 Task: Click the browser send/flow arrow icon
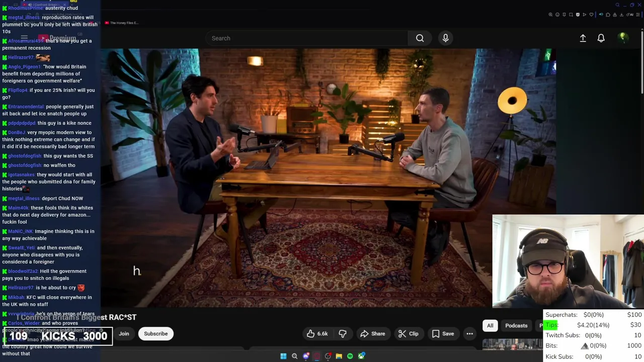coord(584,15)
